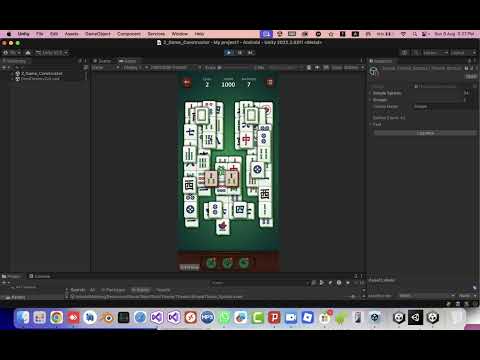Switch to the Game view tab
This screenshot has width=480, height=360.
tap(128, 61)
